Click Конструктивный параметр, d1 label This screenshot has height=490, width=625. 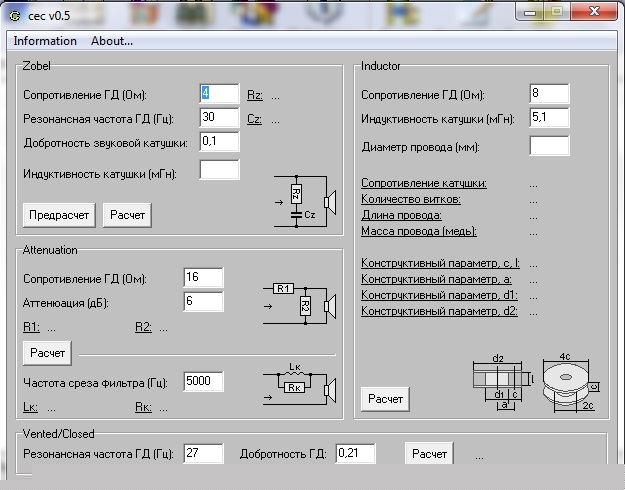(x=439, y=295)
